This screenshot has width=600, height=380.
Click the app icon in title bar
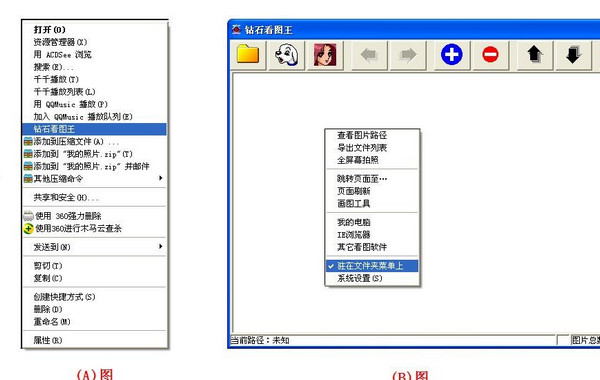pos(236,29)
